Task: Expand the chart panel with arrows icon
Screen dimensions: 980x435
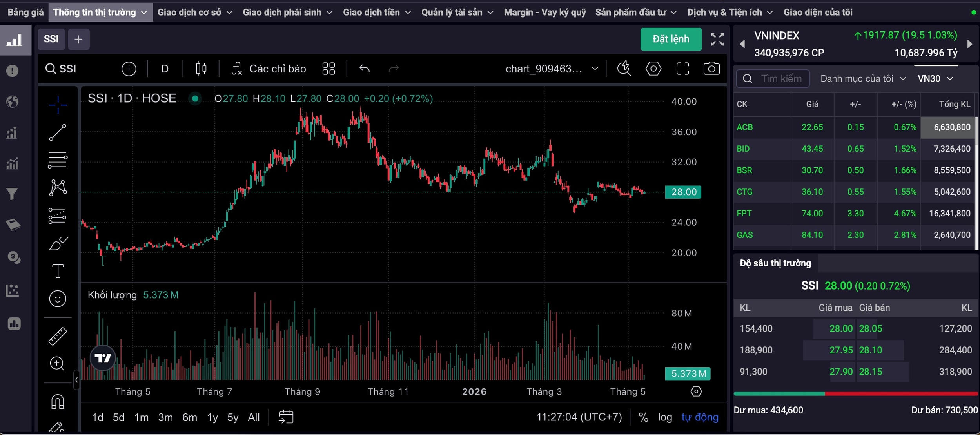Action: coord(717,39)
